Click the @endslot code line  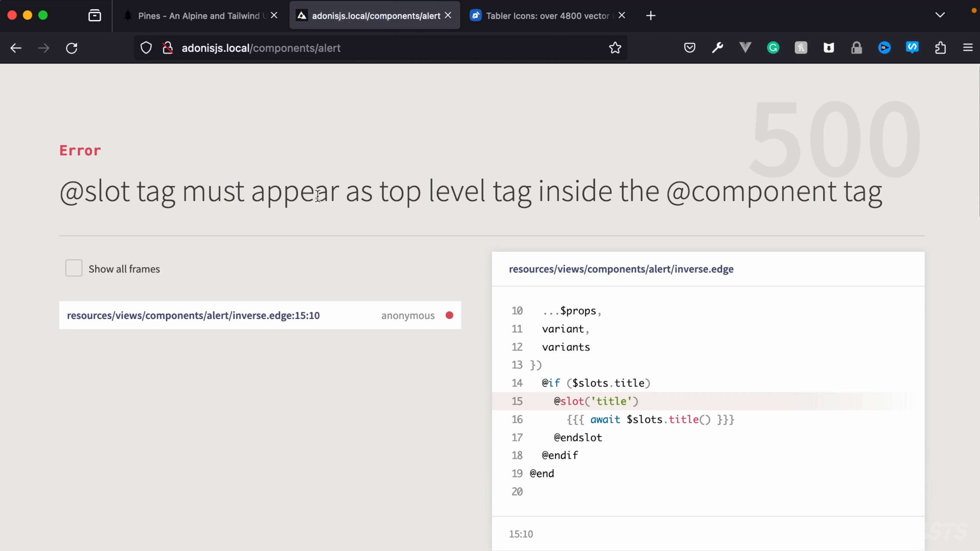pos(578,438)
